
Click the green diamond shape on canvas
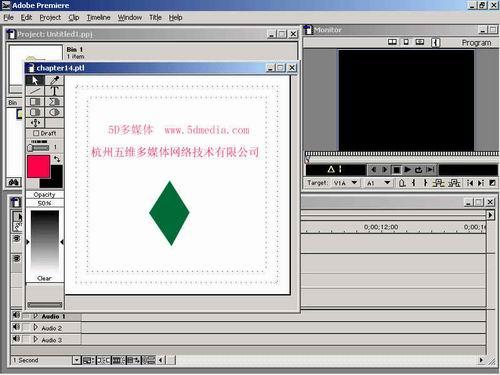coord(169,213)
